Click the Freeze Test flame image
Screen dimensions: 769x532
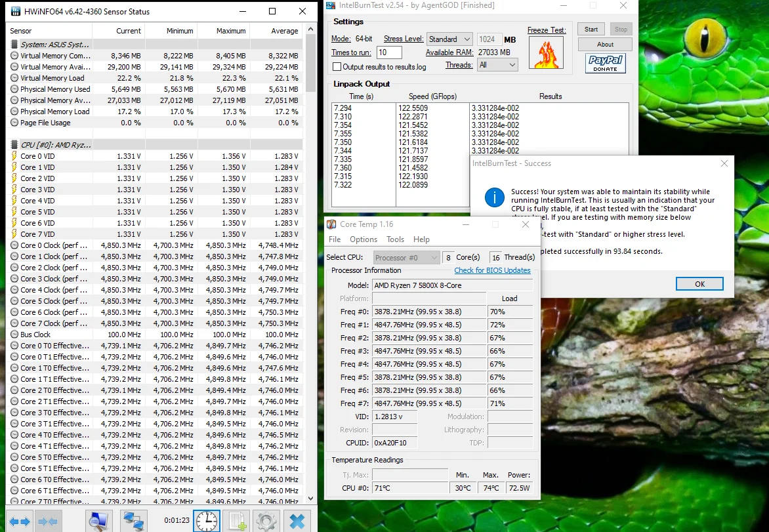tap(547, 53)
